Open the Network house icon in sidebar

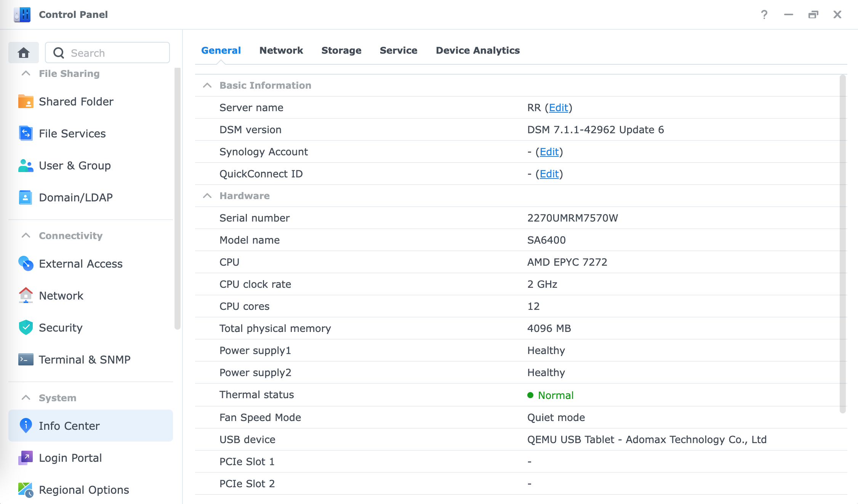tap(26, 296)
